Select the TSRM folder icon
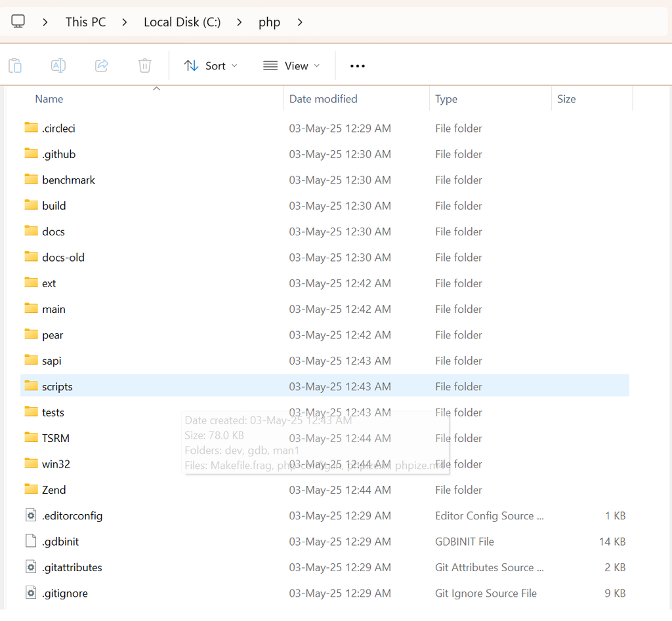 coord(31,437)
